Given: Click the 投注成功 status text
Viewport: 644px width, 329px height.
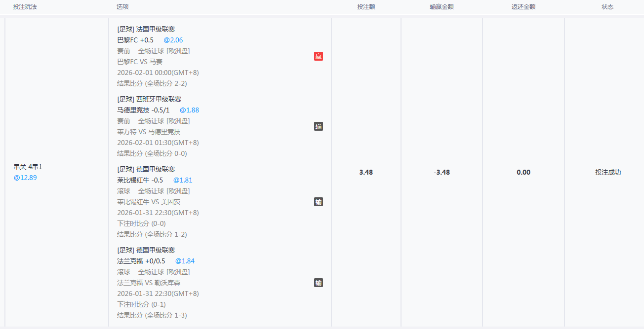Looking at the screenshot, I should 608,172.
